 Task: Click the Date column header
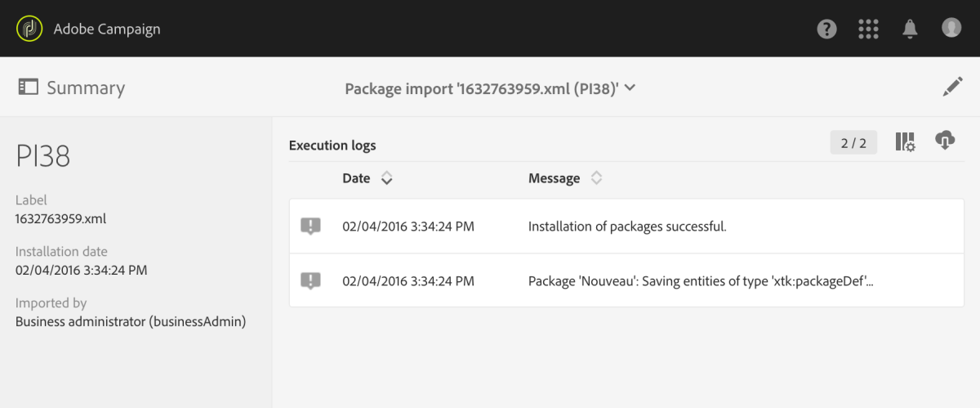pos(356,178)
